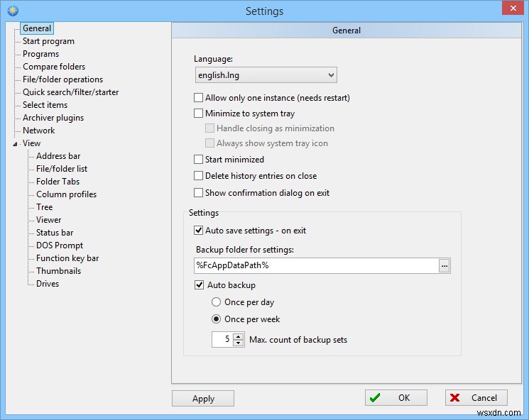The image size is (529, 420).
Task: Click the General panel header
Action: click(347, 31)
